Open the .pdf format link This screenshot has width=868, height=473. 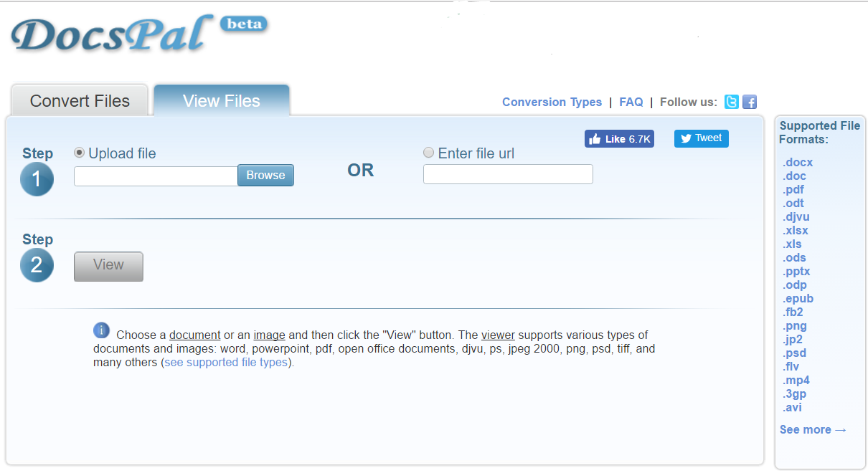point(793,190)
